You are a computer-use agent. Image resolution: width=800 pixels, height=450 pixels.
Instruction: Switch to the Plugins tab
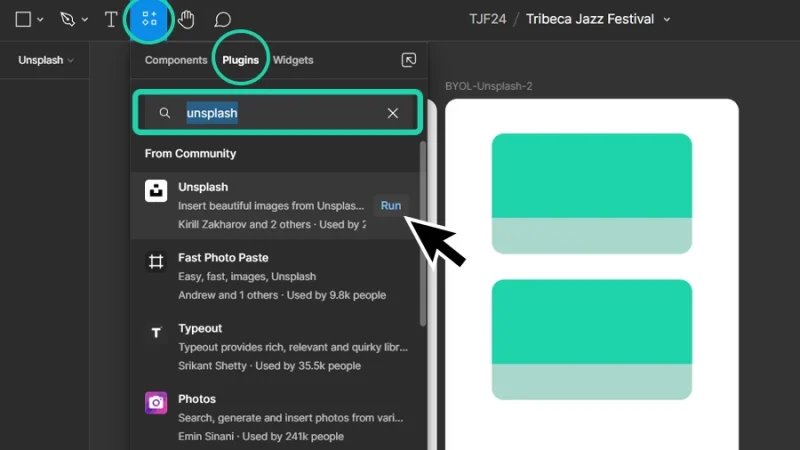[240, 60]
